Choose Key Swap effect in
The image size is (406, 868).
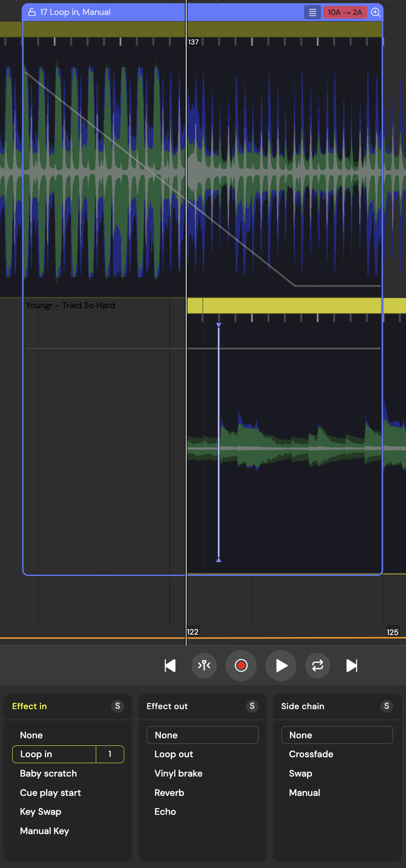tap(41, 812)
